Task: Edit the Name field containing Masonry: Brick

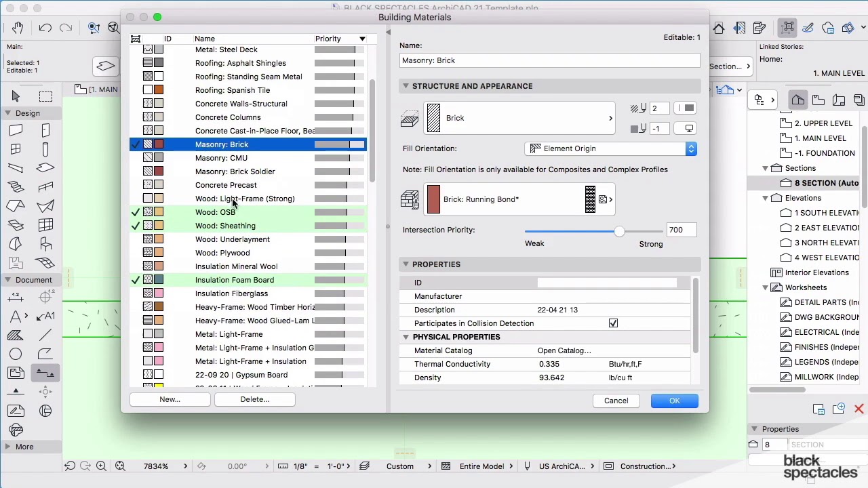Action: point(550,60)
